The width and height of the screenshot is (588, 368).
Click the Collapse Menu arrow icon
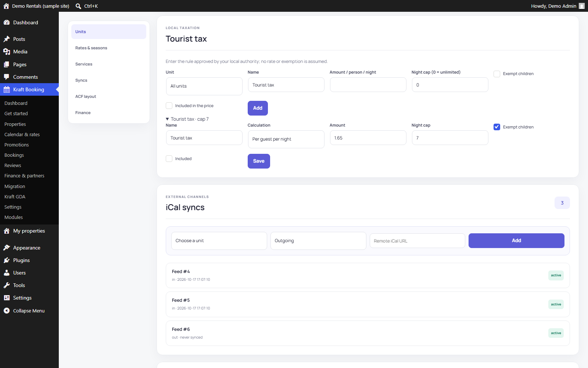pyautogui.click(x=7, y=311)
